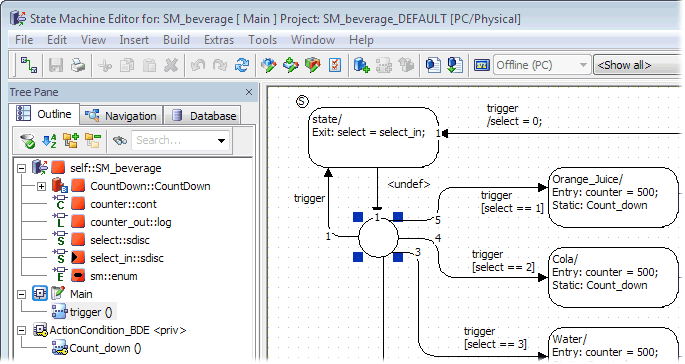
Task: Click the Print toolbar icon
Action: 78,66
